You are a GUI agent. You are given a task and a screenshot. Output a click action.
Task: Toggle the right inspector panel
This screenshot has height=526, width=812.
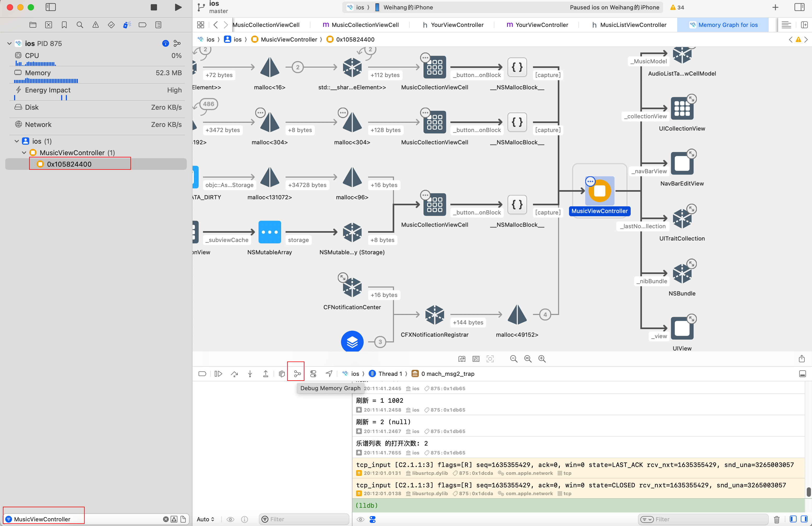tap(799, 7)
